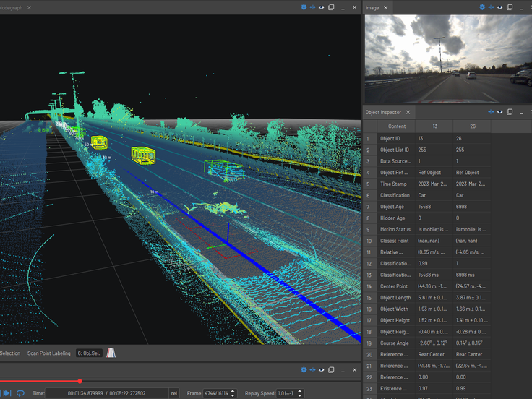
Task: Select the middle yellow car bounding box in 3D view
Action: tap(143, 155)
